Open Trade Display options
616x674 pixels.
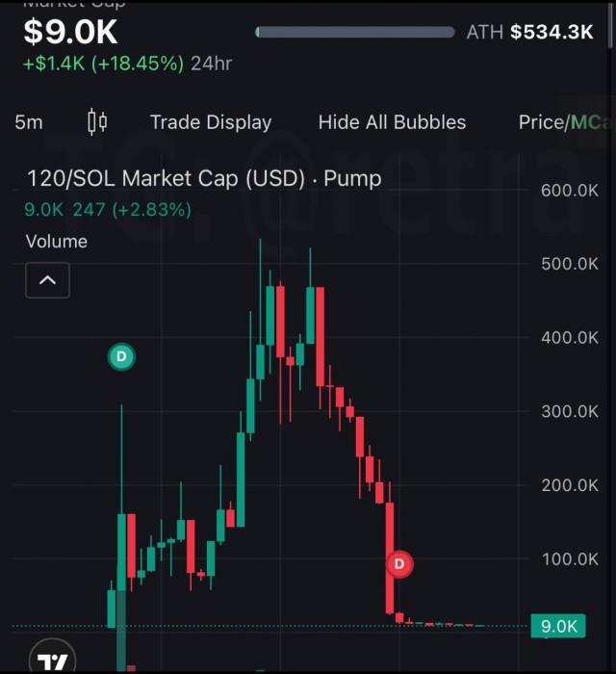click(x=211, y=122)
